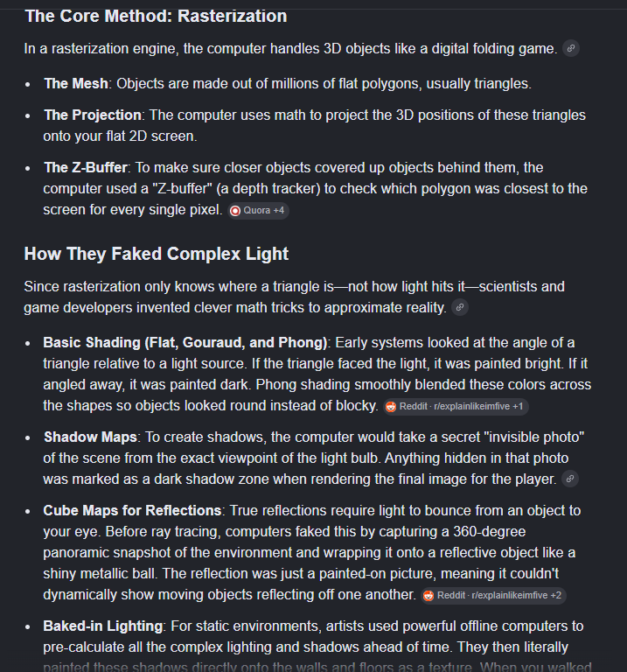
Task: Expand the +4 additional sources count beside Quora
Action: [x=279, y=210]
